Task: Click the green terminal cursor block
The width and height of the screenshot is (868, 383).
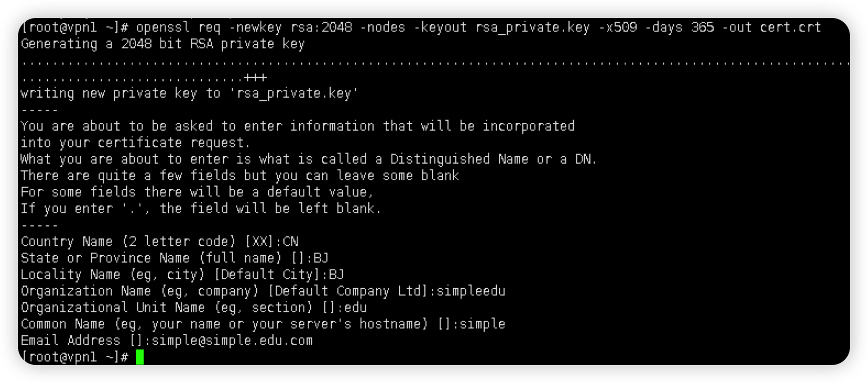Action: click(x=140, y=357)
